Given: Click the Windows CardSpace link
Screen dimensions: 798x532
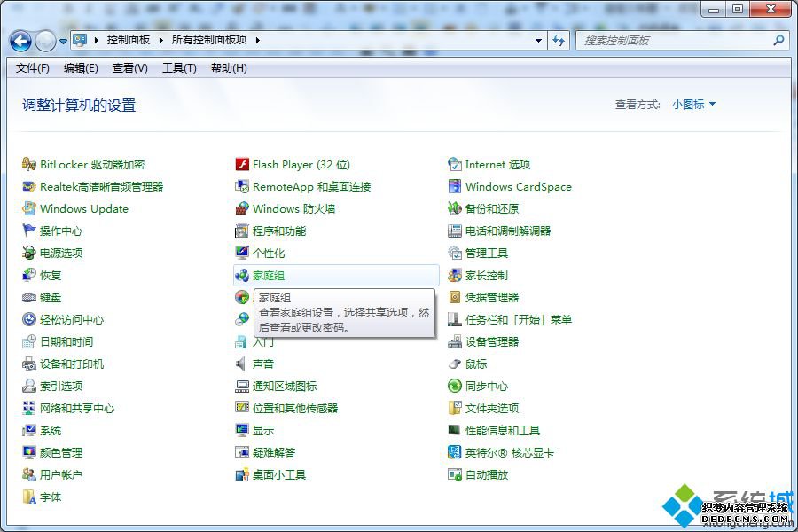Looking at the screenshot, I should pyautogui.click(x=518, y=187).
